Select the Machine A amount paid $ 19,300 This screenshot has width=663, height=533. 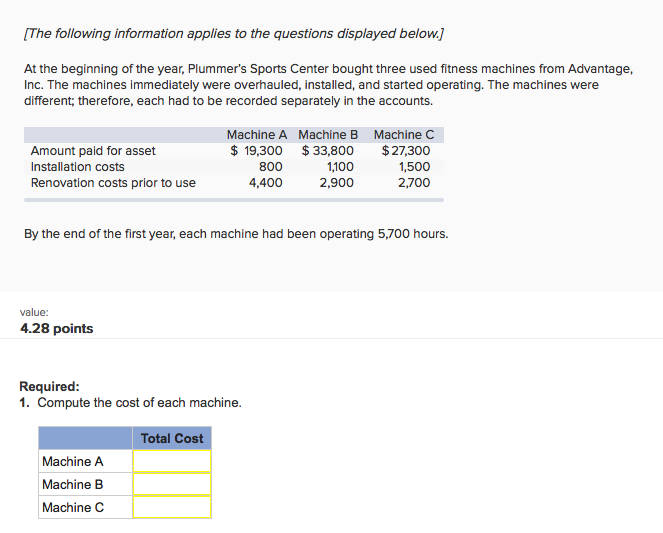pyautogui.click(x=256, y=150)
